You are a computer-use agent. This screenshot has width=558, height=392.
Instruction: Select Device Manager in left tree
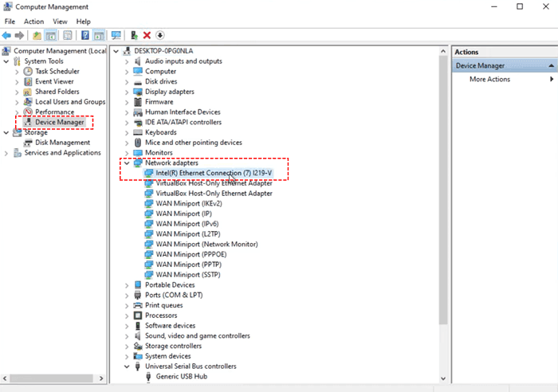point(60,123)
